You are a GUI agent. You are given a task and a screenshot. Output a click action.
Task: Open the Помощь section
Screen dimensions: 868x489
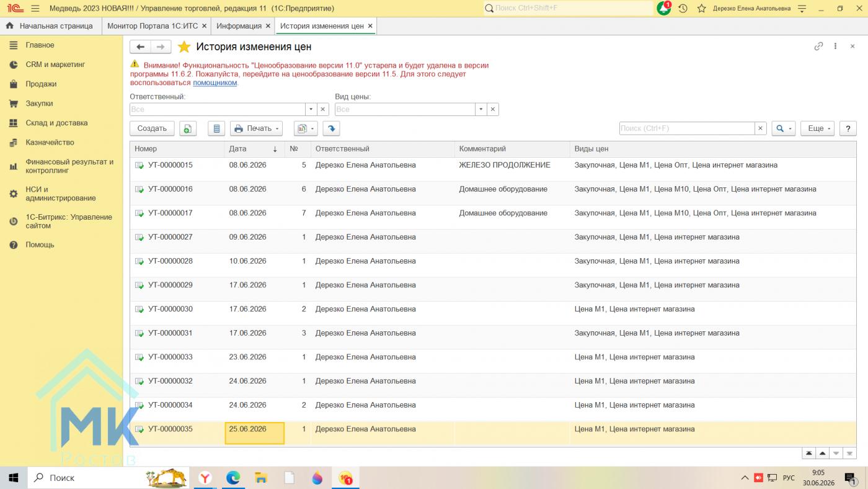61,245
